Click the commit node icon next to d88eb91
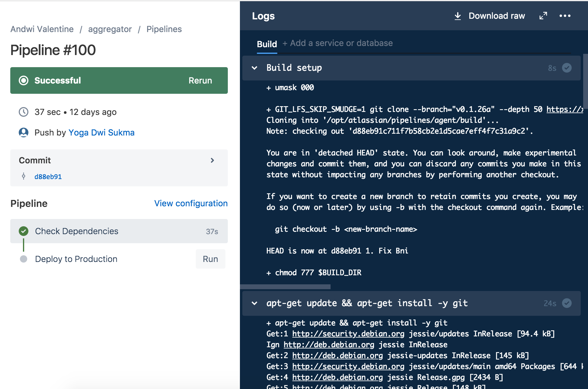 24,176
